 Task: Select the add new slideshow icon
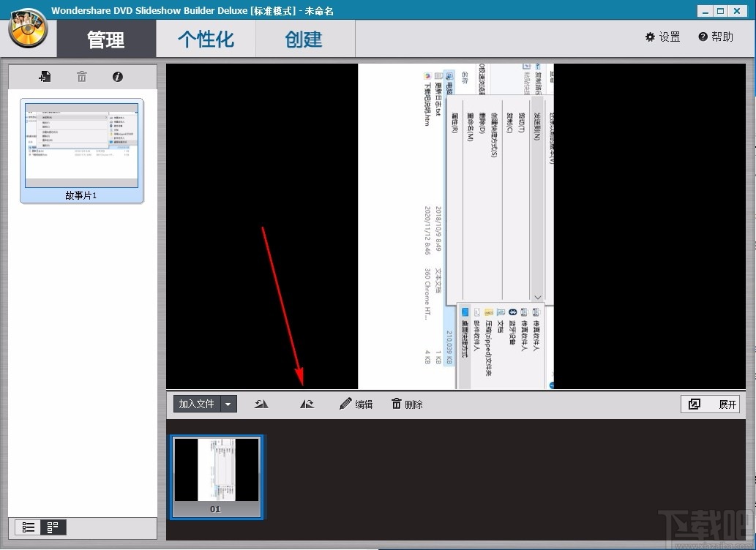point(45,76)
